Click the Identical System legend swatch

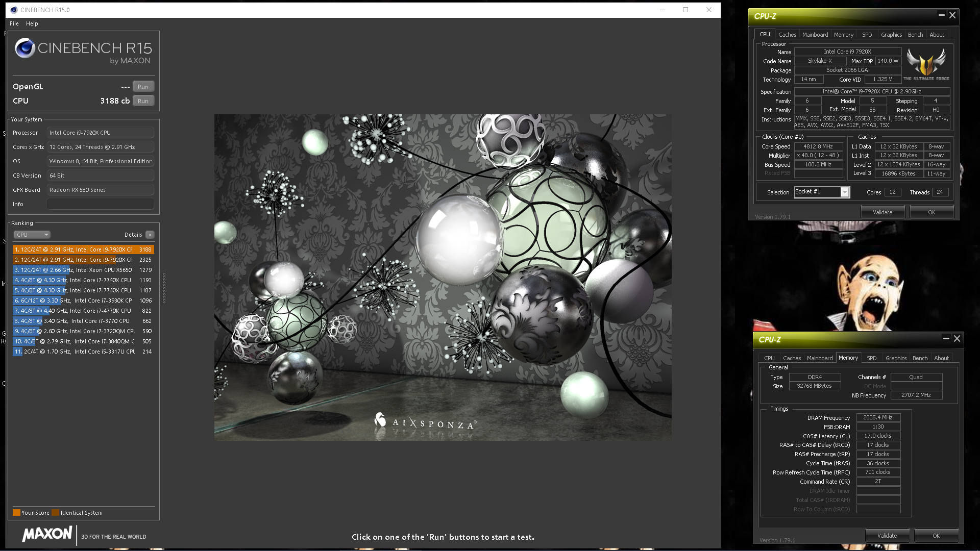tap(55, 513)
